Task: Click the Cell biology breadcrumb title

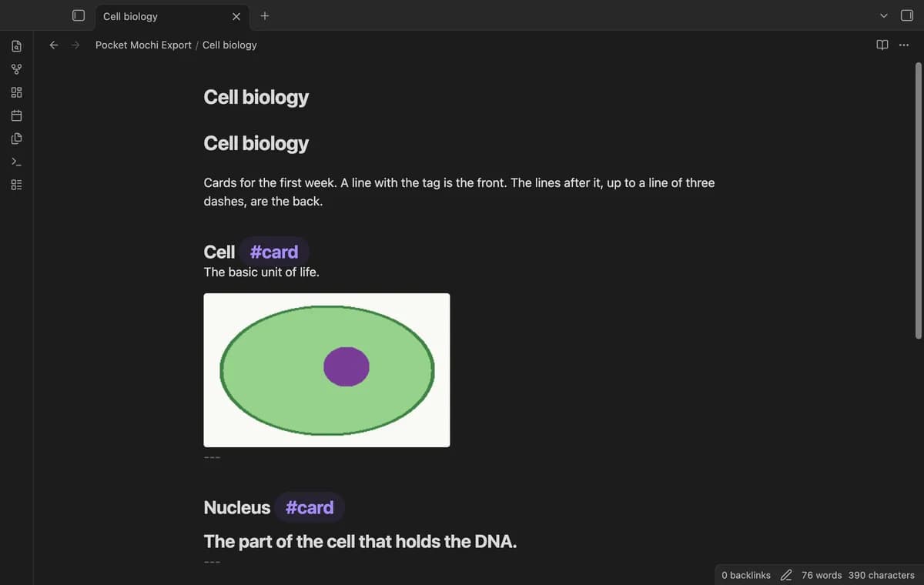Action: (x=229, y=45)
